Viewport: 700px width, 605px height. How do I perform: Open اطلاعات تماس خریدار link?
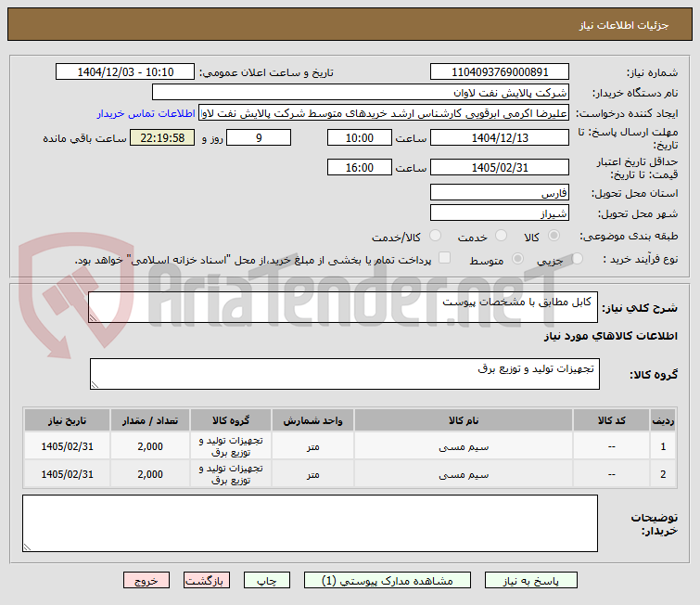tap(146, 113)
